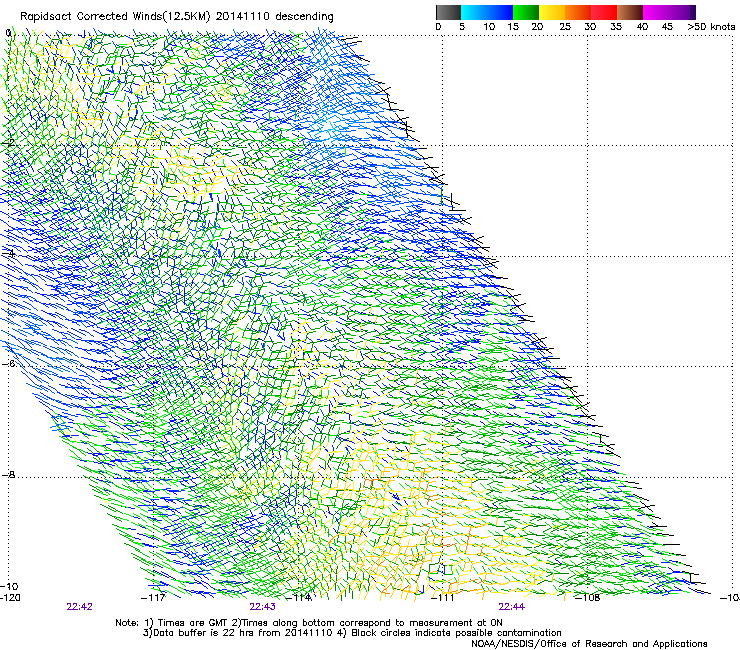Click the 'Data buffer is 22 hrs' note
Image resolution: width=740 pixels, height=650 pixels.
pos(238,633)
